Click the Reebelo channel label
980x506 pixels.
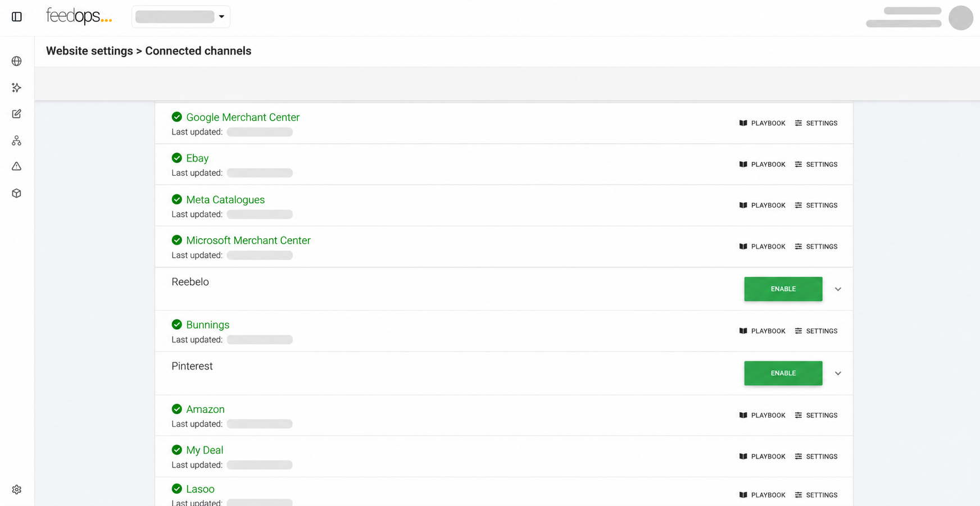point(190,282)
